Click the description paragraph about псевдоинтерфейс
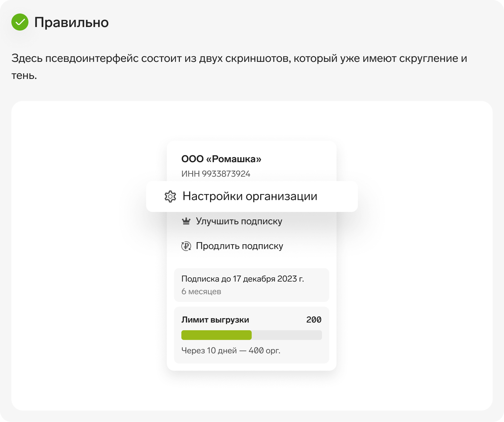 click(239, 66)
